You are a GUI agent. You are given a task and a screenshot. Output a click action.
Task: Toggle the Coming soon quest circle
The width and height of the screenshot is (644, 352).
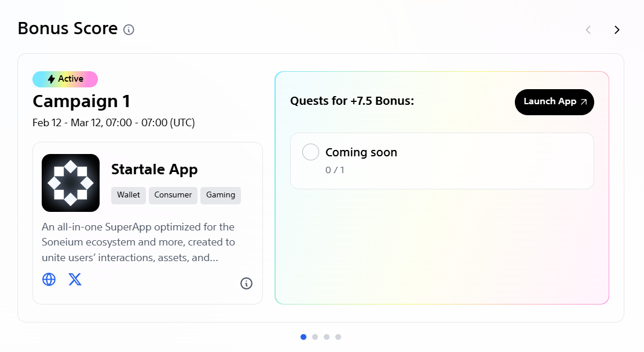pyautogui.click(x=311, y=152)
